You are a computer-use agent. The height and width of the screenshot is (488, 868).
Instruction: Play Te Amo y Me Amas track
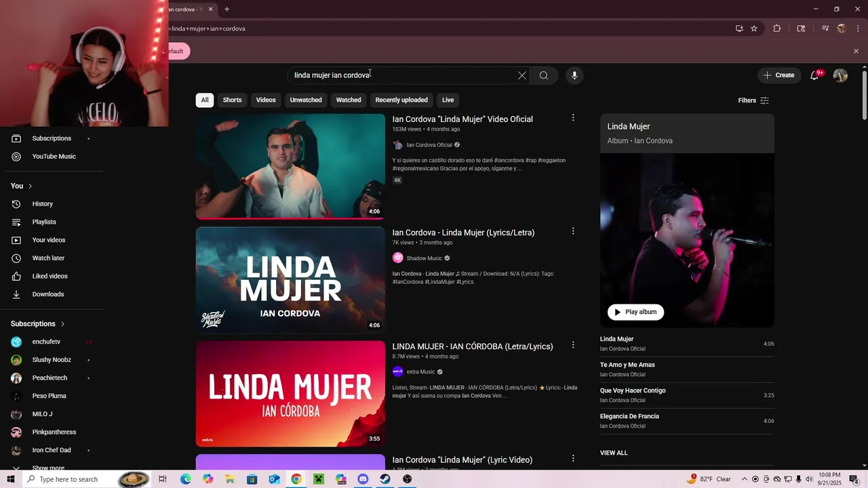pos(687,369)
